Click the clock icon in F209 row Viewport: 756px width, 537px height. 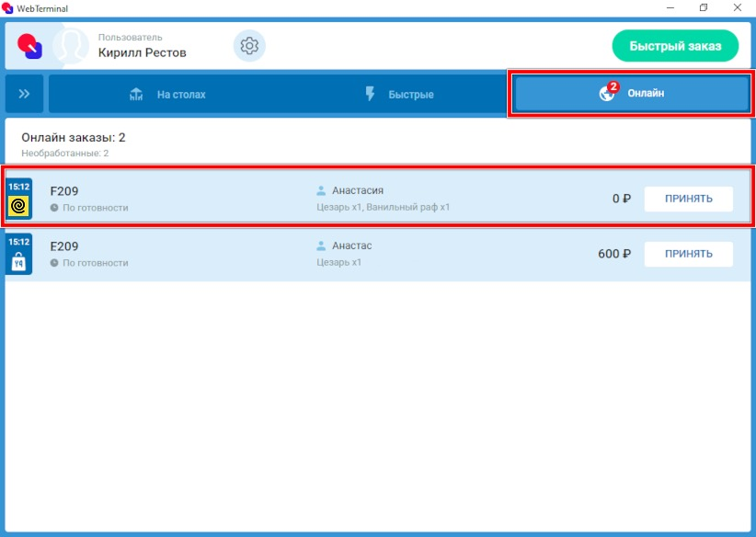[x=54, y=208]
